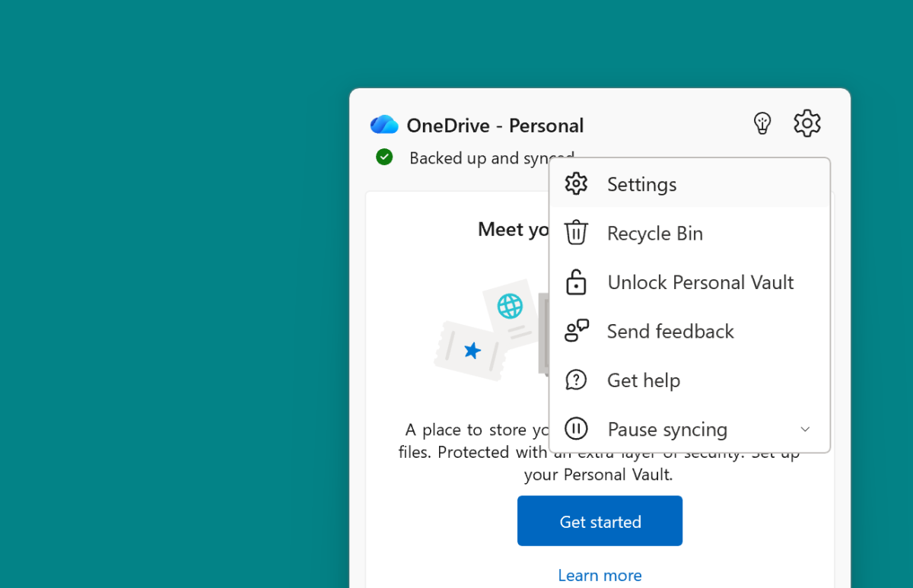Click the 'your Personal Vault.' text

599,475
